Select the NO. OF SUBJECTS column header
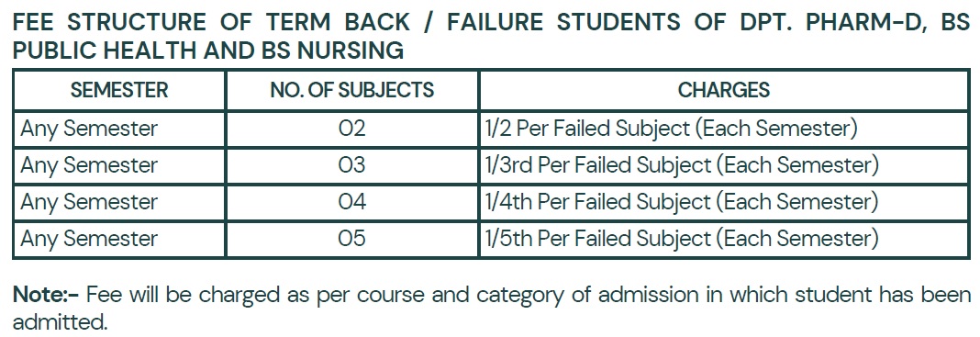Image resolution: width=980 pixels, height=337 pixels. click(x=351, y=90)
